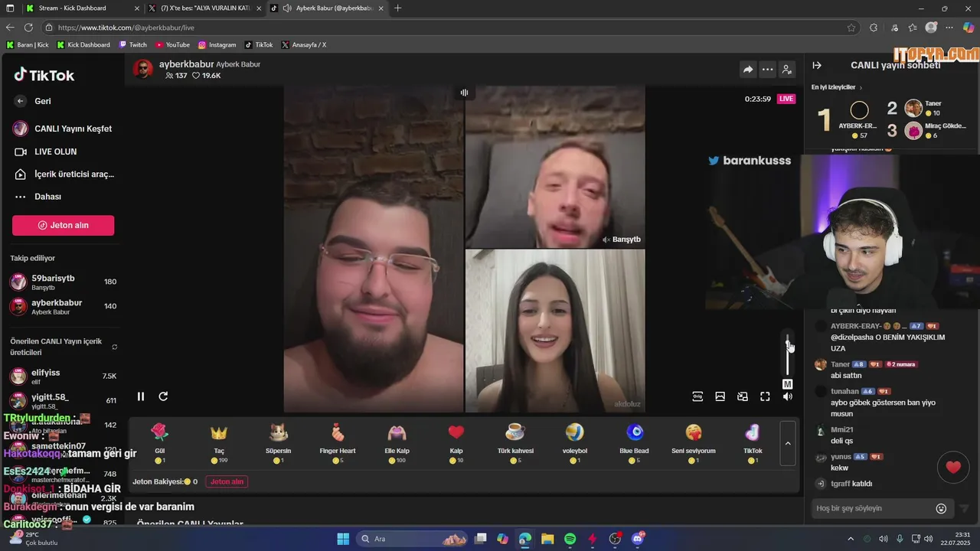Toggle original ratio (Orig) video mode

tap(697, 396)
